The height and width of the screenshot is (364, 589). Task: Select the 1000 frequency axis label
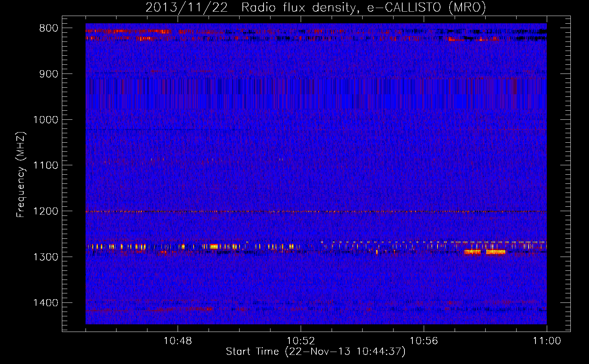46,120
